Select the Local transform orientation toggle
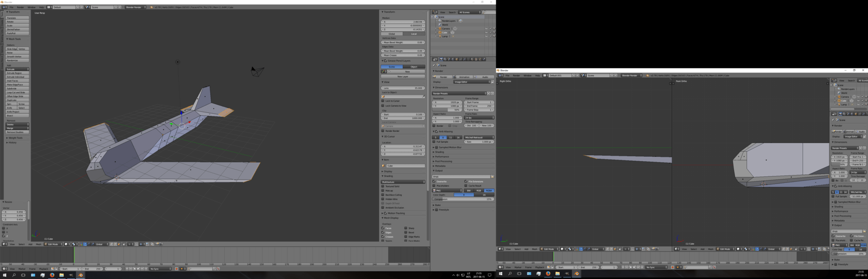Image resolution: width=868 pixels, height=279 pixels. 414,34
